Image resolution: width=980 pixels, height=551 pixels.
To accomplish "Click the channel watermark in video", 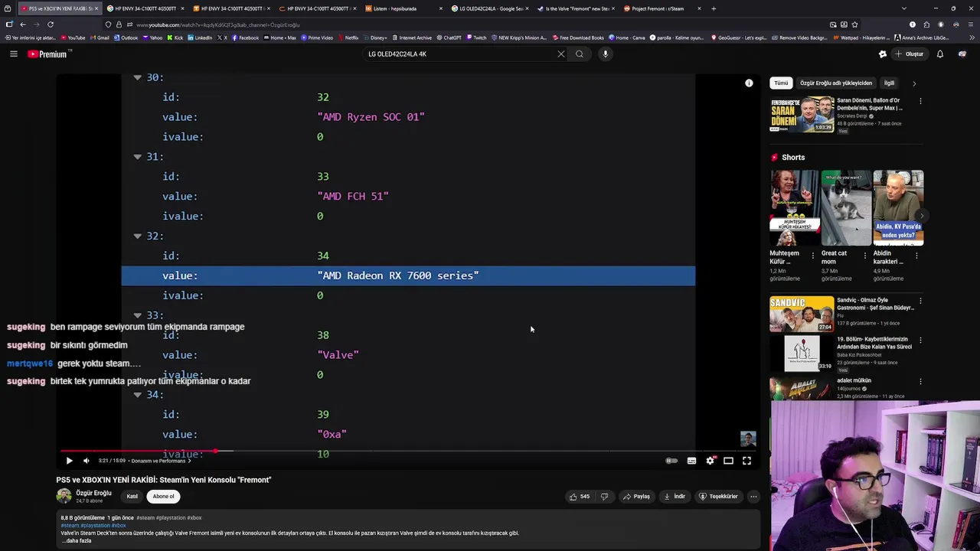I will [x=748, y=439].
